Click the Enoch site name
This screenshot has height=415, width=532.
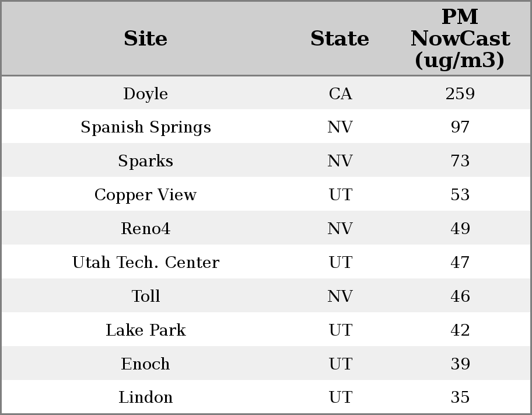(x=145, y=364)
